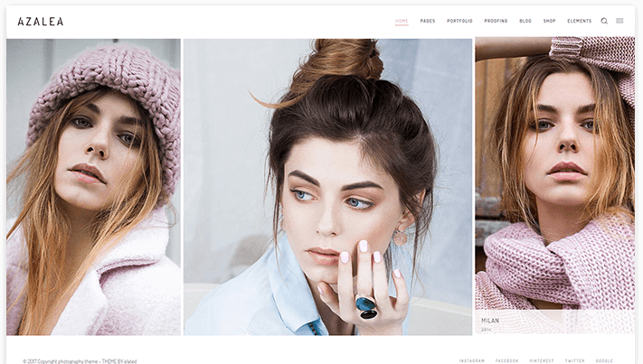Expand the Portfolio menu
The height and width of the screenshot is (364, 643).
click(x=459, y=21)
